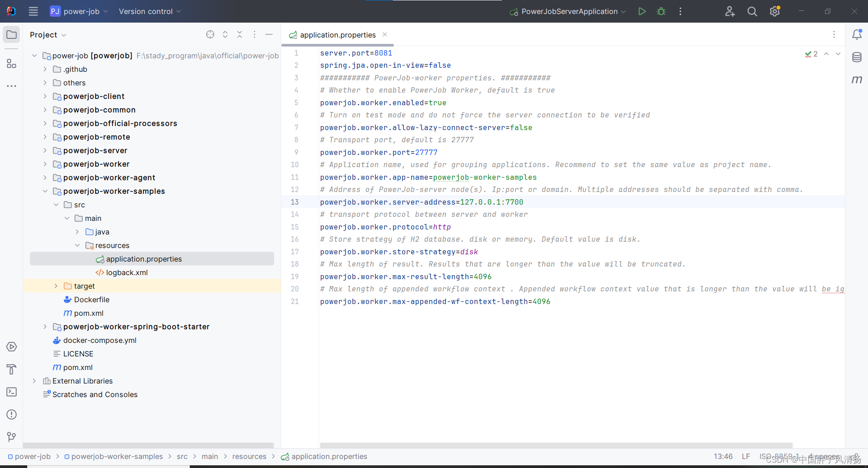Open the Notifications bell
This screenshot has height=468, width=868.
[x=857, y=34]
